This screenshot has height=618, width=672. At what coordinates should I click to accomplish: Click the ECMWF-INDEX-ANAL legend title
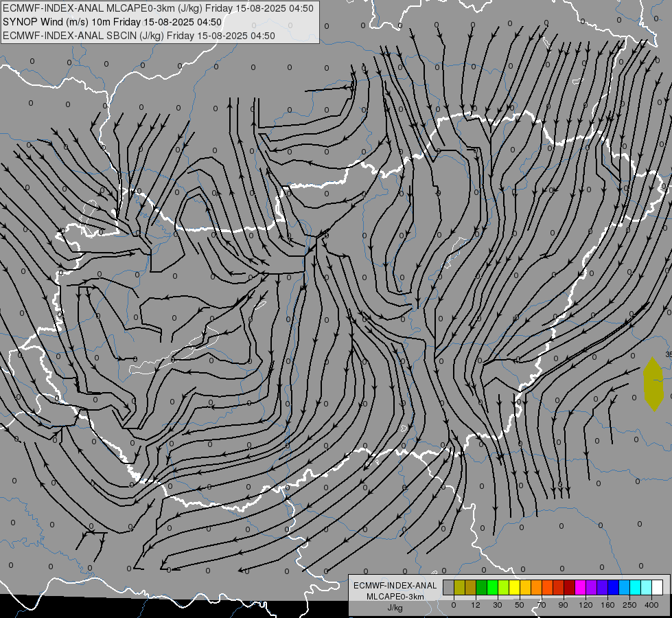point(395,586)
